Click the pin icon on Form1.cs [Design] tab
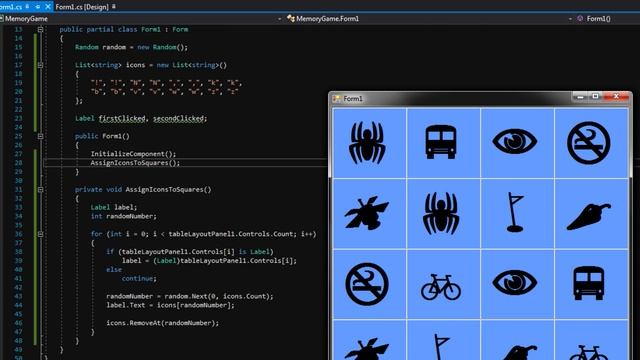Screen dimensions: 640x360 114,7
